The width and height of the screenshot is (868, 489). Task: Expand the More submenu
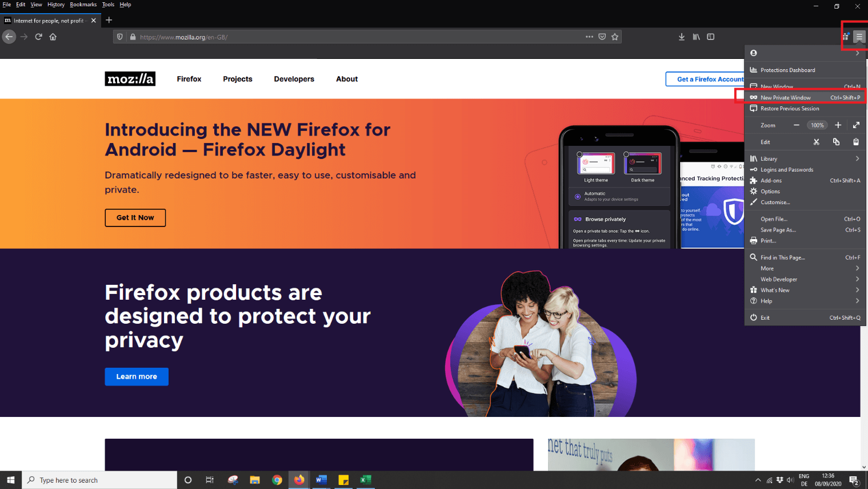805,268
